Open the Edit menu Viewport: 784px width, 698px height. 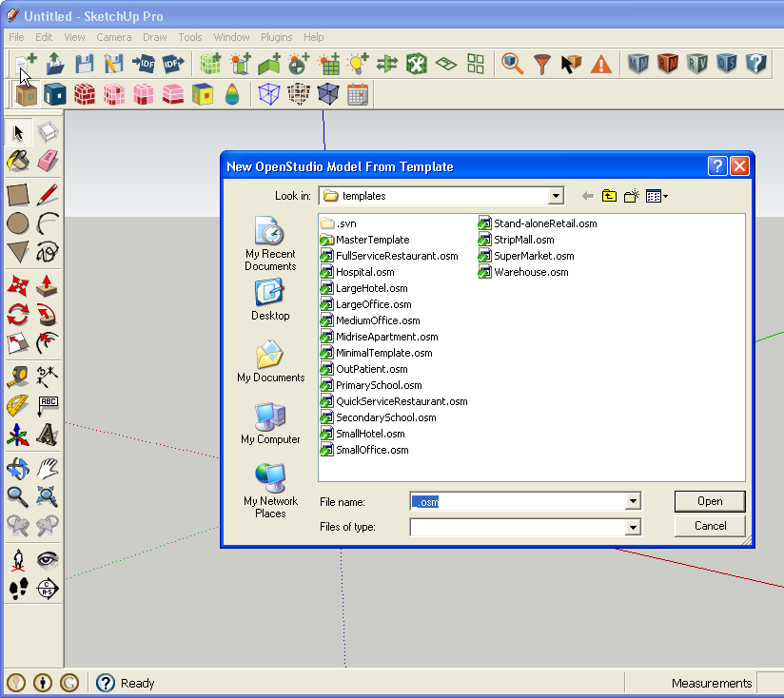tap(44, 37)
